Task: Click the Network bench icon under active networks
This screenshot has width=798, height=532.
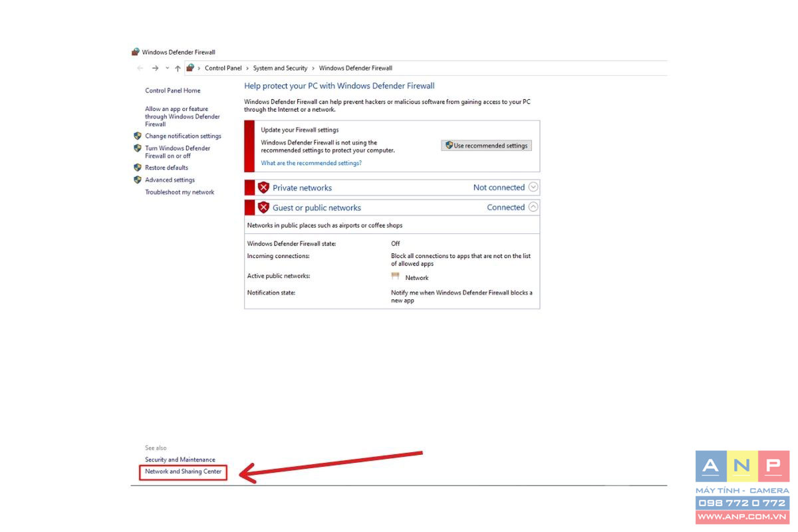Action: (395, 276)
